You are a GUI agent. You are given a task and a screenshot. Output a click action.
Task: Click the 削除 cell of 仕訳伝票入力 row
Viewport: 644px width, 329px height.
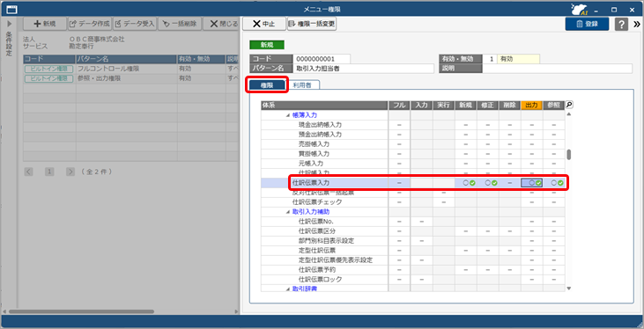pyautogui.click(x=510, y=183)
